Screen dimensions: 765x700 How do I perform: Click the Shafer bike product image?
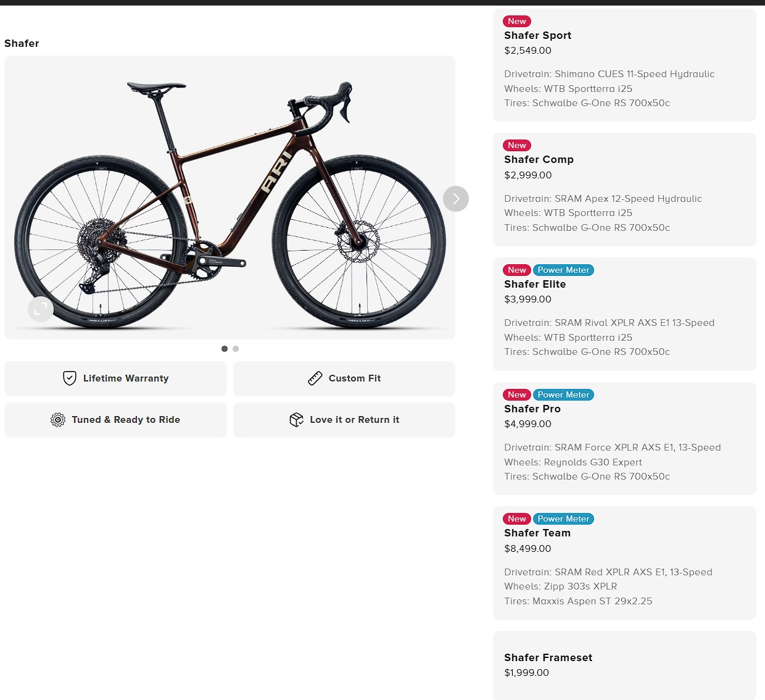(229, 198)
